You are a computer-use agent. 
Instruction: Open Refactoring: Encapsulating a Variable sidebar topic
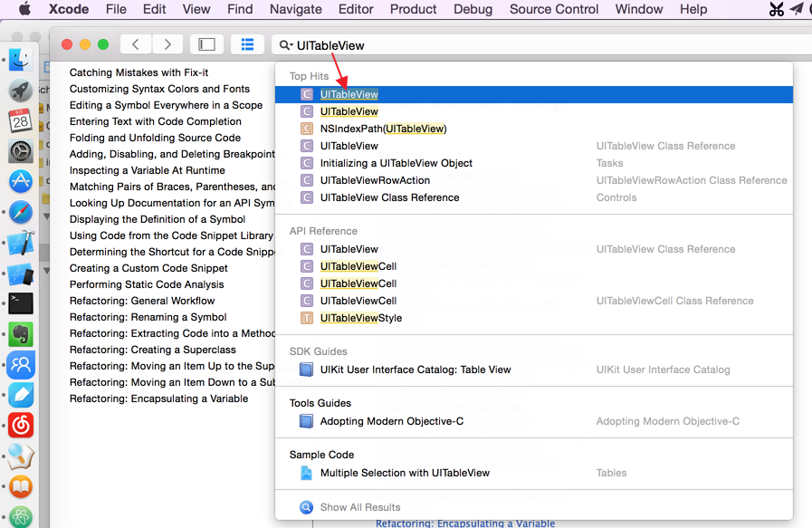[159, 399]
